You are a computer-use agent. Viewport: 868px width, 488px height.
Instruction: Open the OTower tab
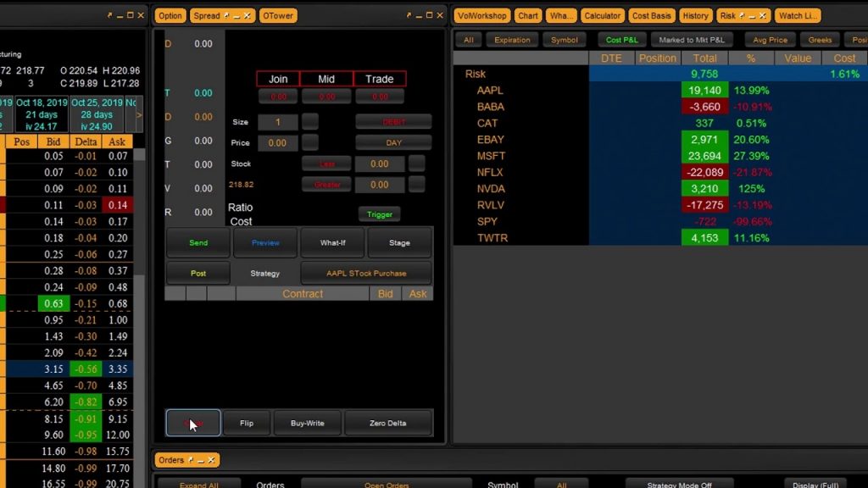[x=278, y=15]
